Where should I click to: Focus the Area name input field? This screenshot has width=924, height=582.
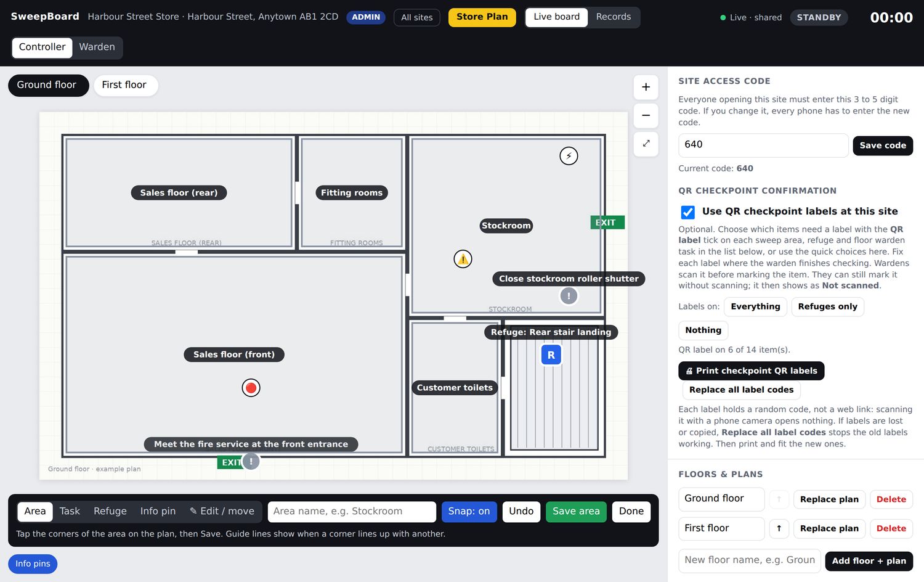click(x=352, y=512)
